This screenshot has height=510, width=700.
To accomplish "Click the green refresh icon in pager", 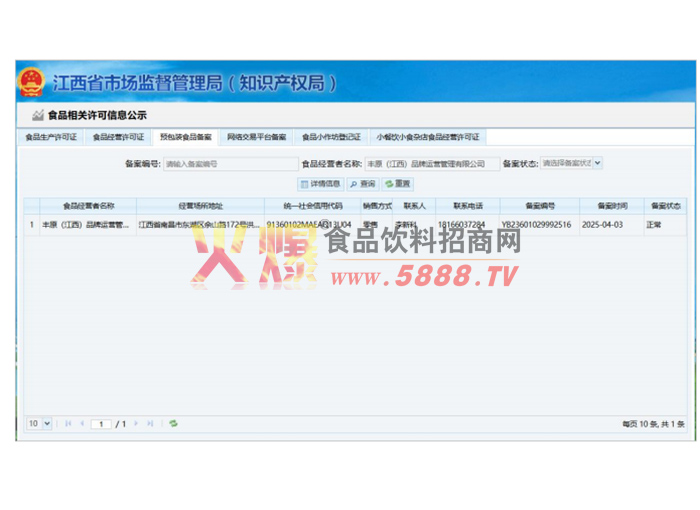I will [x=173, y=424].
